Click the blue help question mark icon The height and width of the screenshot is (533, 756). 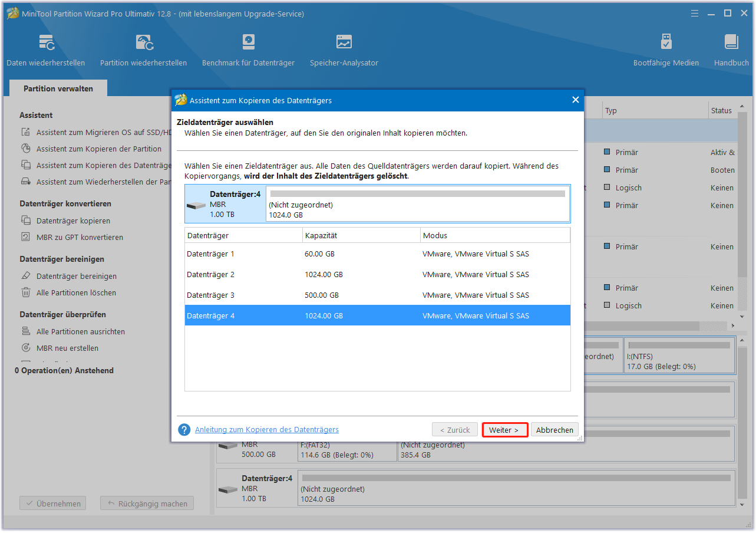tap(184, 430)
